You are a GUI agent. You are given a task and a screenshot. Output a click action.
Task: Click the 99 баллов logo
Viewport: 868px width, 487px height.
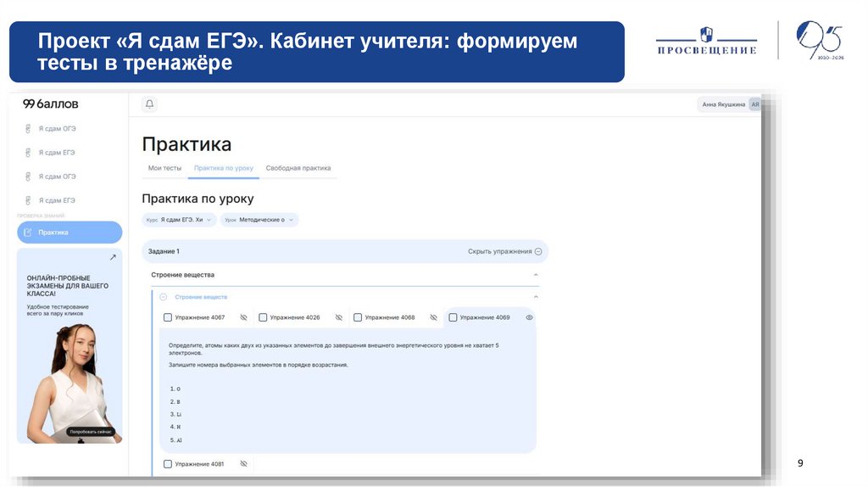tap(51, 104)
